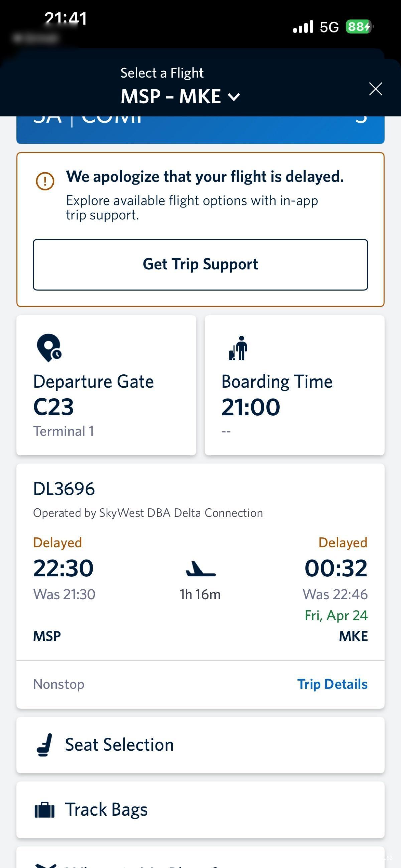Tap the suitcase icon beside Track Bags
This screenshot has height=868, width=401.
pyautogui.click(x=45, y=810)
